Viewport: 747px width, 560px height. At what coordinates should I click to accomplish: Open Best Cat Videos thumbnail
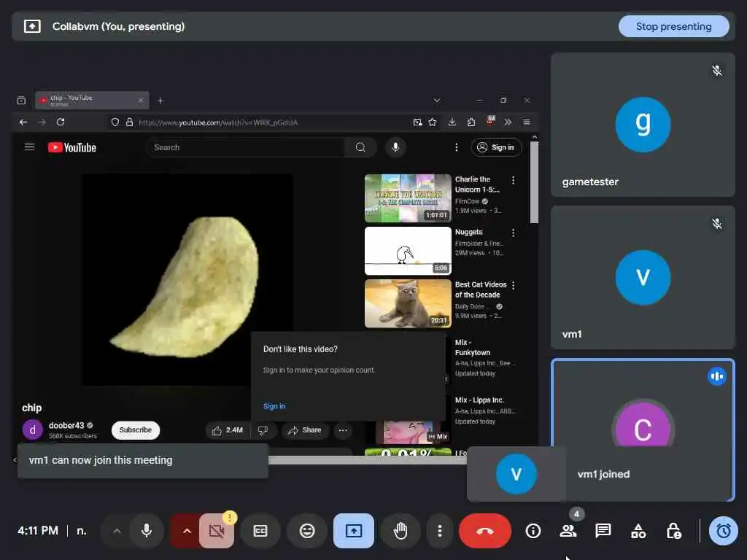point(408,304)
